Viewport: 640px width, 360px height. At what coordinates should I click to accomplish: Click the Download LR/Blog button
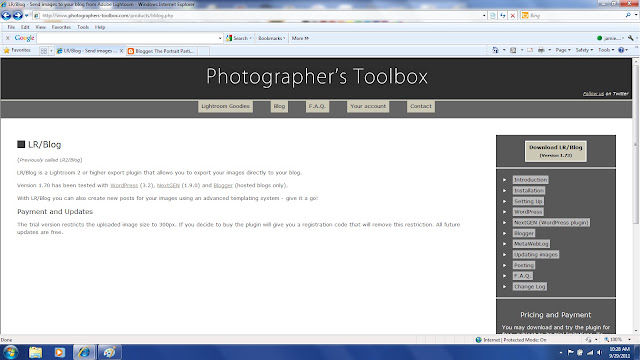(x=556, y=151)
